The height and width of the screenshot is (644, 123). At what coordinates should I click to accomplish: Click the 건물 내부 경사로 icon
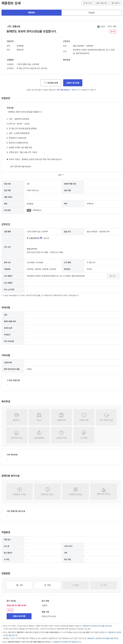pos(103,492)
